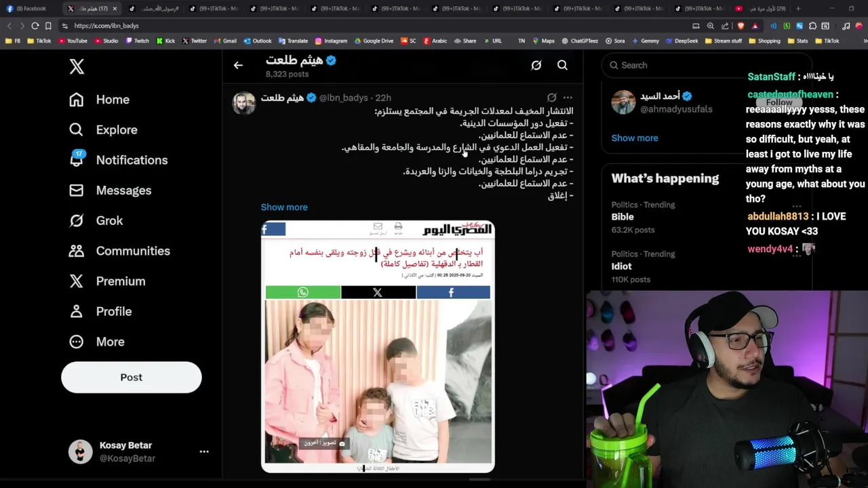Click the browser forward button
This screenshot has width=868, height=488.
click(22, 26)
